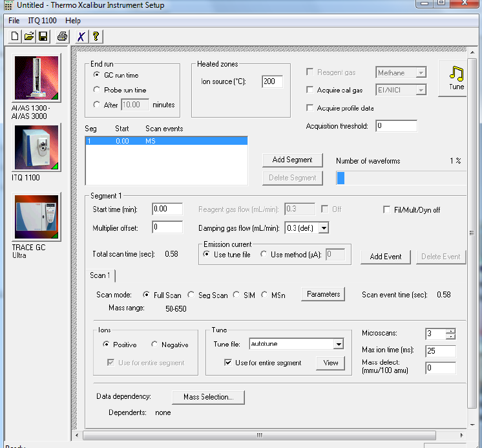This screenshot has height=448, width=482.
Task: Open the Tune music note button
Action: (x=456, y=78)
